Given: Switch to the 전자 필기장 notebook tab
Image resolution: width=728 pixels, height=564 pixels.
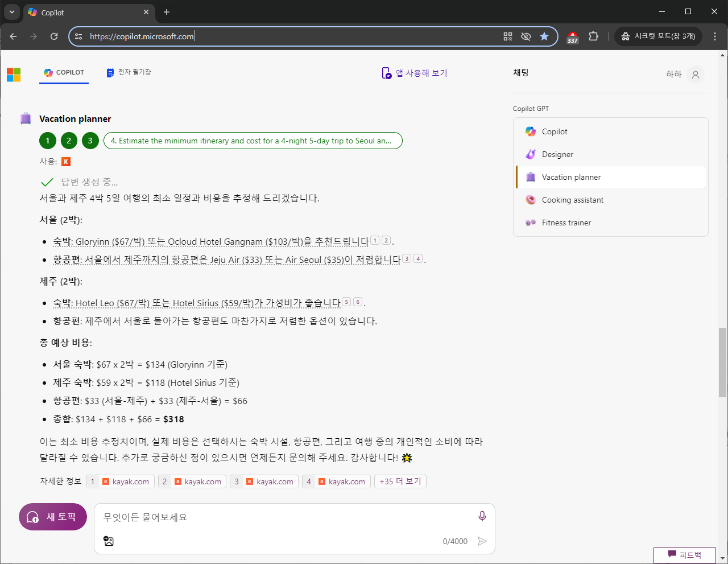Looking at the screenshot, I should click(x=129, y=73).
